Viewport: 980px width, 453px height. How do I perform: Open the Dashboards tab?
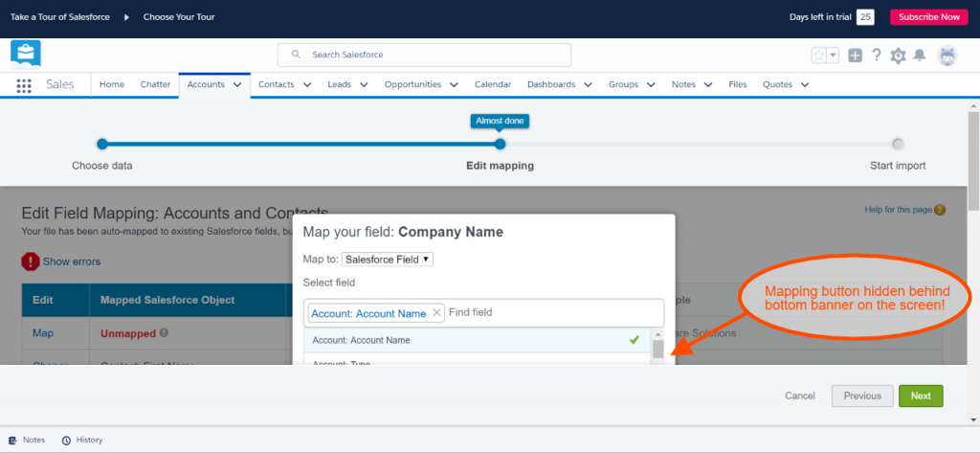[551, 84]
